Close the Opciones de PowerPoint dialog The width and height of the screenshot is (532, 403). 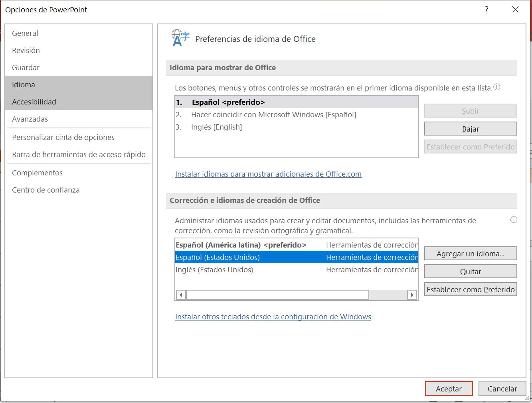click(x=516, y=10)
